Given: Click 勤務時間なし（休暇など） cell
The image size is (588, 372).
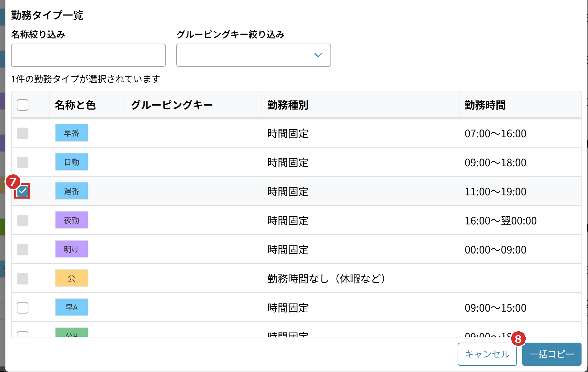Looking at the screenshot, I should pos(326,279).
